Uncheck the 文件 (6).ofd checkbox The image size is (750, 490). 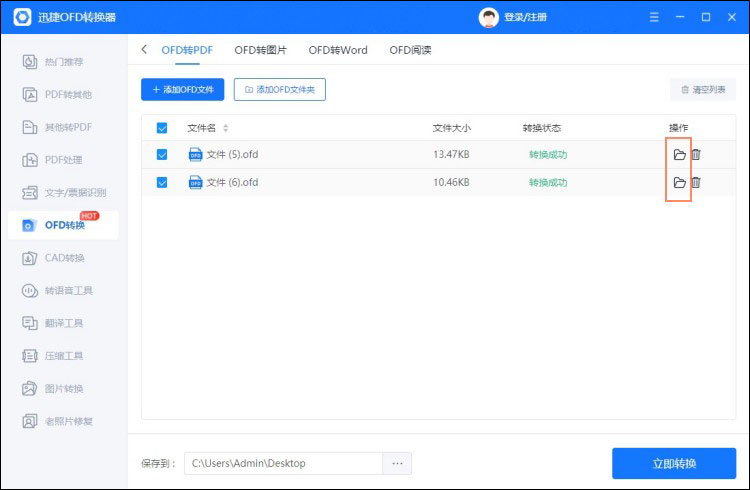coord(162,183)
